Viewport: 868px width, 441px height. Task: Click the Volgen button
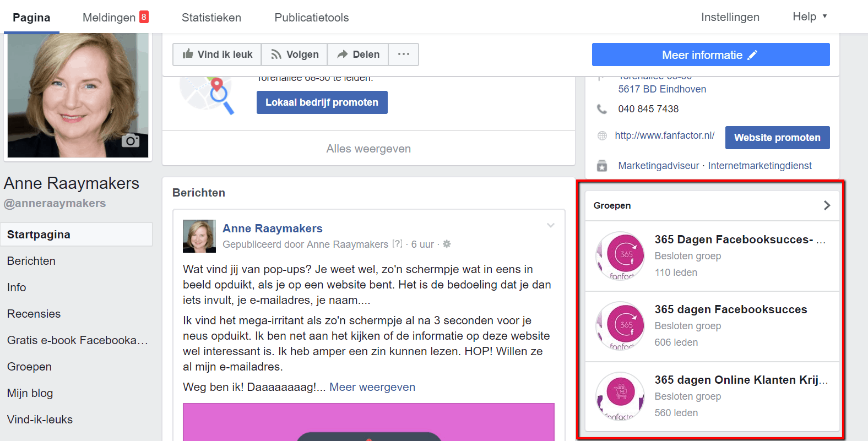295,55
